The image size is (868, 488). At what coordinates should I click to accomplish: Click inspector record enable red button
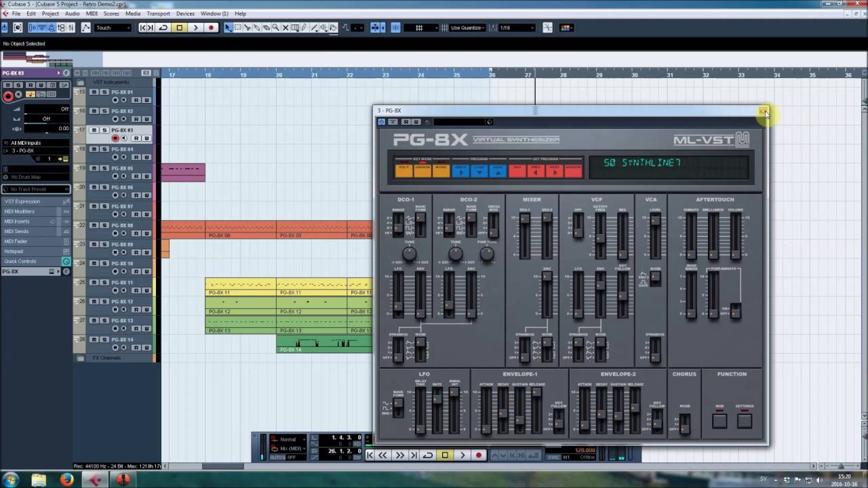coord(8,96)
